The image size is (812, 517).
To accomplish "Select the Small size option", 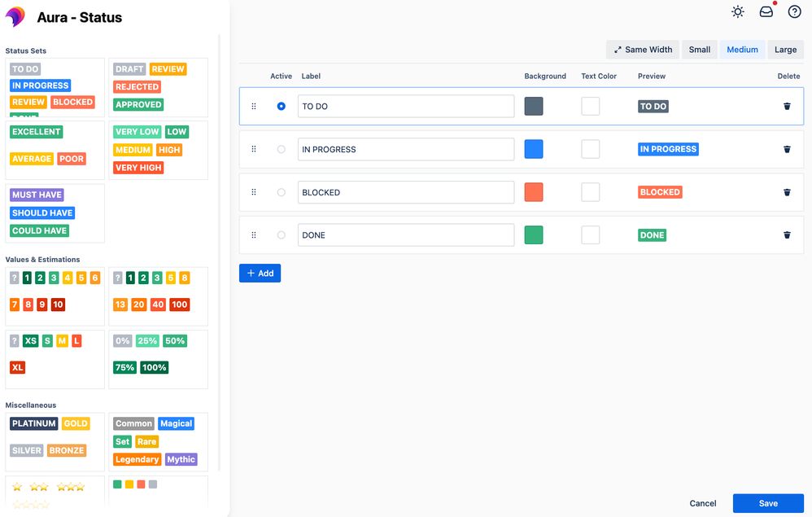I will [x=700, y=50].
